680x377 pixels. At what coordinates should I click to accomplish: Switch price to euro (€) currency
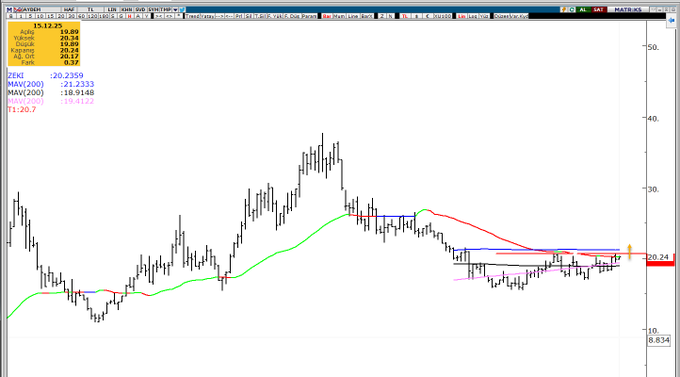pyautogui.click(x=428, y=16)
